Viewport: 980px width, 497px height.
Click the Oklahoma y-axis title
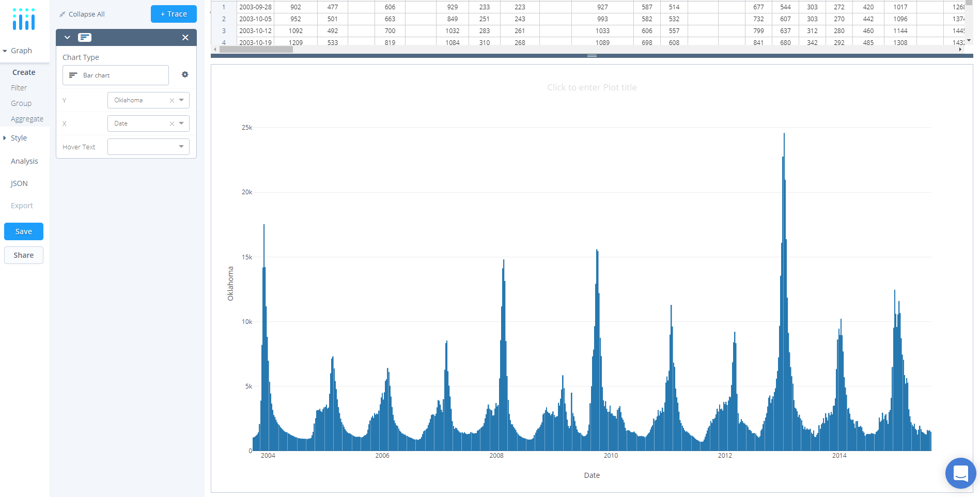230,284
